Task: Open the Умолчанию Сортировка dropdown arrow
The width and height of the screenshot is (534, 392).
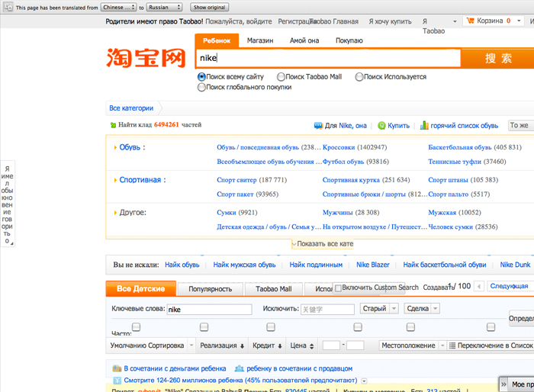Action: click(x=191, y=345)
